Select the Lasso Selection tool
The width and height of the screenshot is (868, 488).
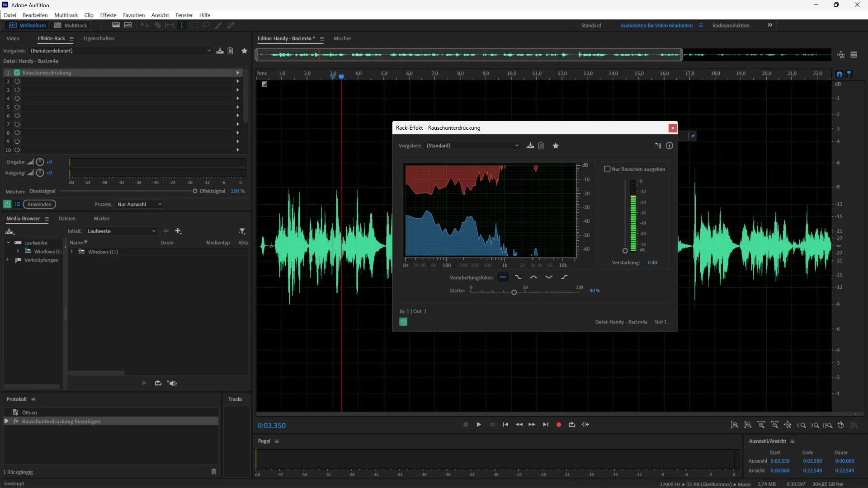pyautogui.click(x=206, y=25)
